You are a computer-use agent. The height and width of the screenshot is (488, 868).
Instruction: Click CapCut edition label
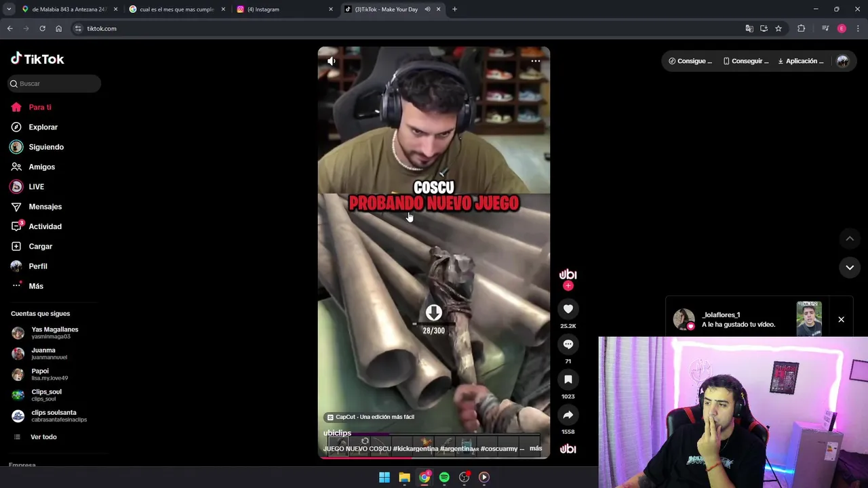(x=370, y=417)
